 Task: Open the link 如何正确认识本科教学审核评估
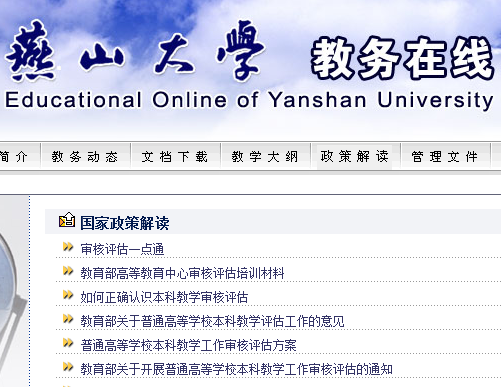pos(164,297)
